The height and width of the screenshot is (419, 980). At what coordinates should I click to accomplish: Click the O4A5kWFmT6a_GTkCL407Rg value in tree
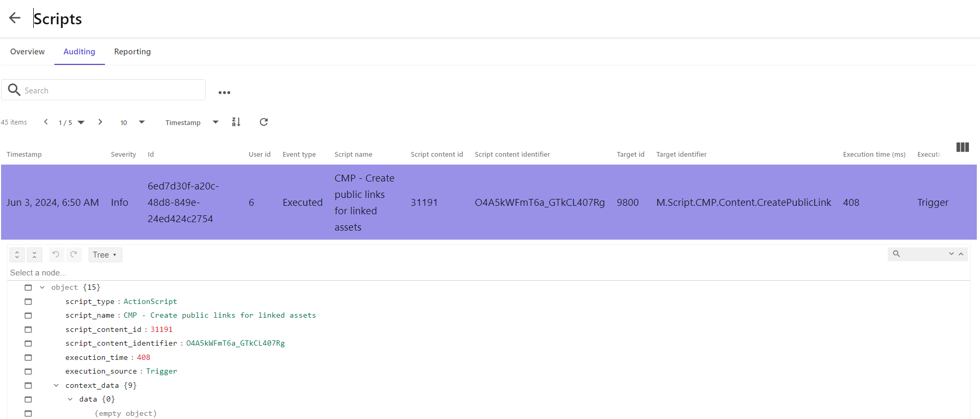[235, 344]
